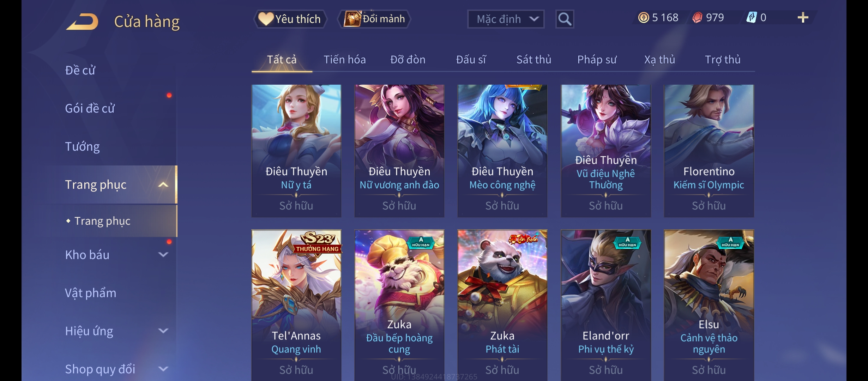Open Tel'Annas Quang vinh skin card

pos(296,305)
